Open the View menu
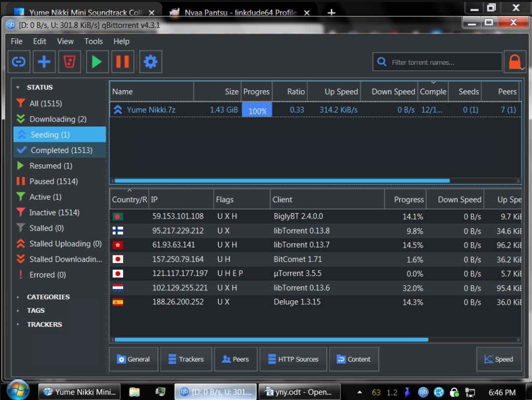This screenshot has height=400, width=532. pos(65,41)
